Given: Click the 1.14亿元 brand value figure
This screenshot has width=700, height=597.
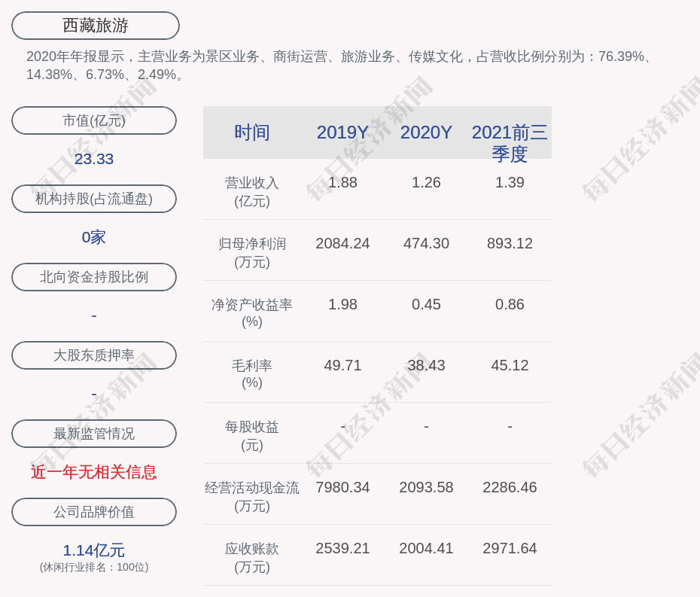Looking at the screenshot, I should [94, 550].
